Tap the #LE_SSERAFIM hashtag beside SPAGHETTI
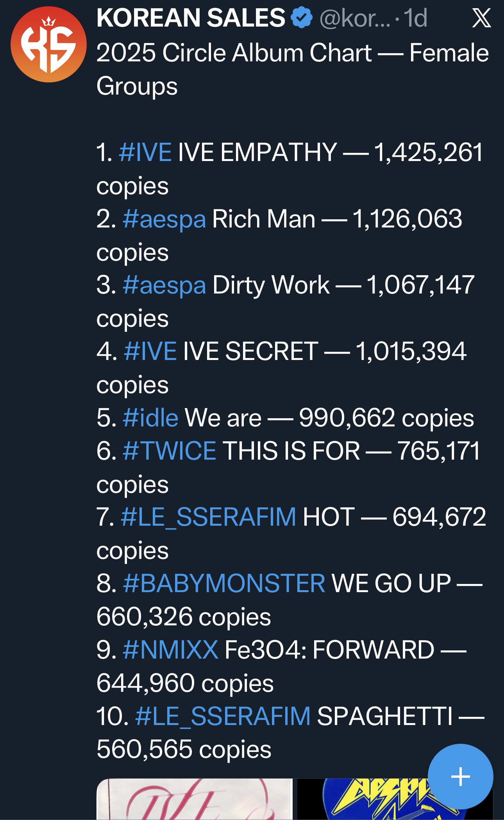Image resolution: width=504 pixels, height=820 pixels. (223, 716)
